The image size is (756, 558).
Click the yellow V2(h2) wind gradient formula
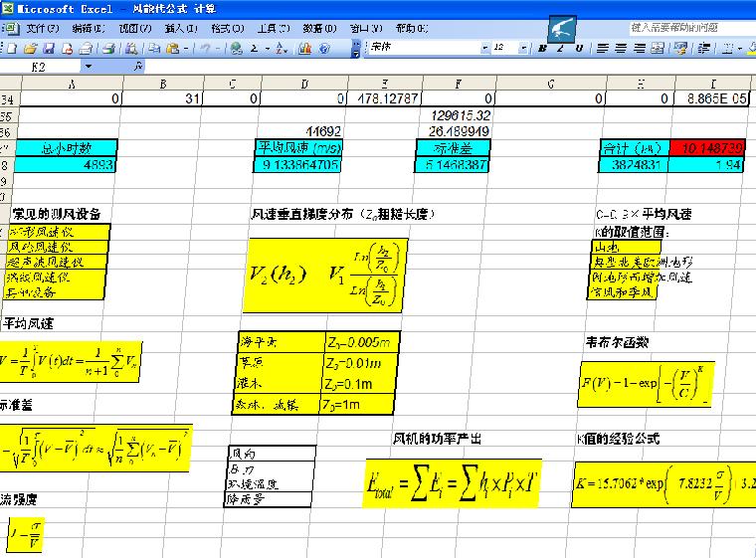(325, 276)
